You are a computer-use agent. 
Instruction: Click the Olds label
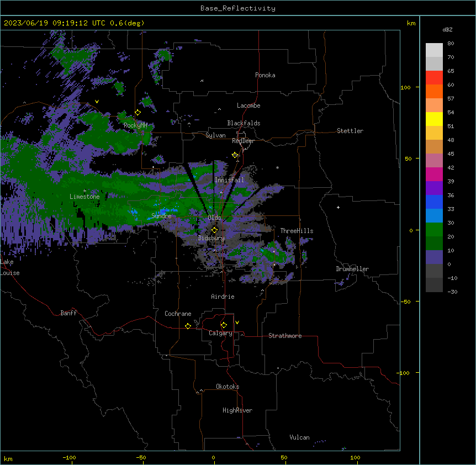(x=214, y=218)
